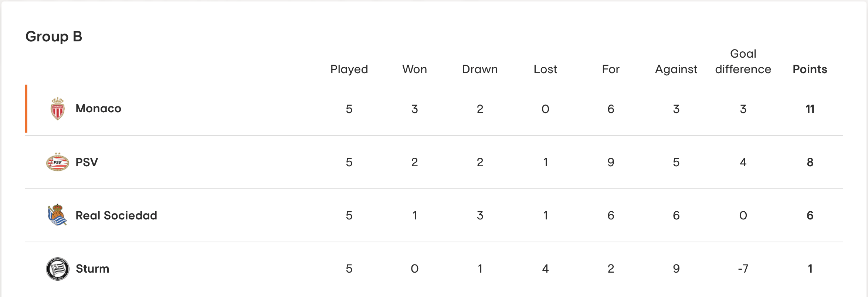868x297 pixels.
Task: Open the Monaco team link
Action: (x=98, y=109)
